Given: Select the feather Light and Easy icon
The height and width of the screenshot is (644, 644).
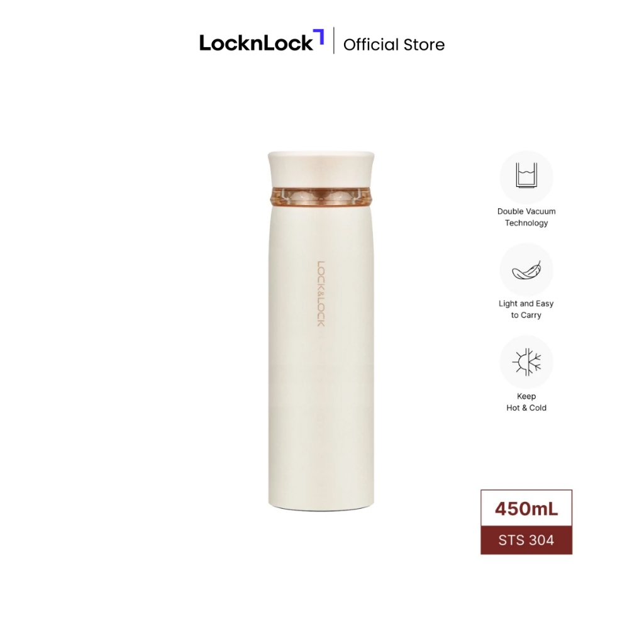Looking at the screenshot, I should [526, 270].
